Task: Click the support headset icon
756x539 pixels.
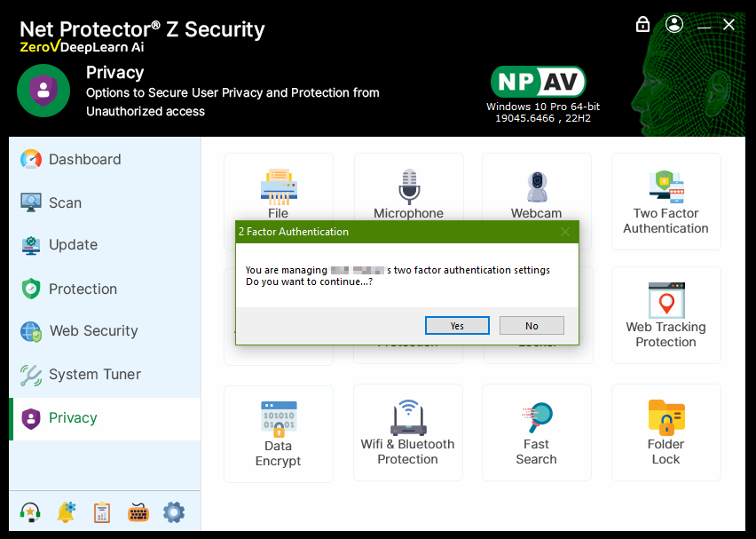Action: click(30, 512)
